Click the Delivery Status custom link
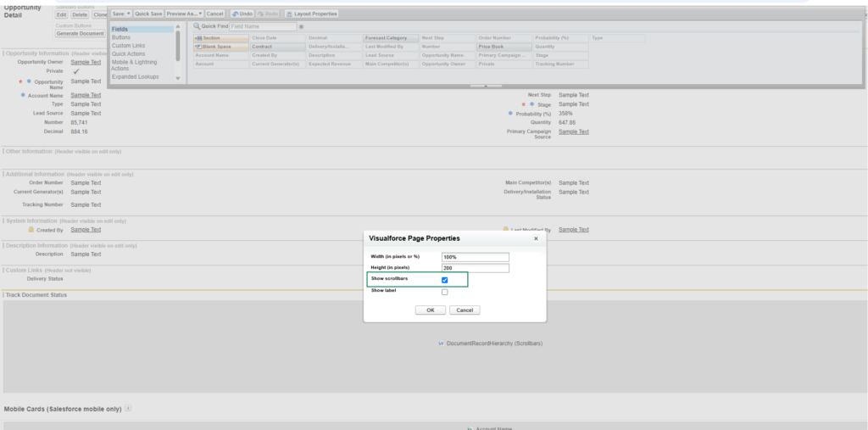Viewport: 868px width, 430px height. tap(45, 279)
